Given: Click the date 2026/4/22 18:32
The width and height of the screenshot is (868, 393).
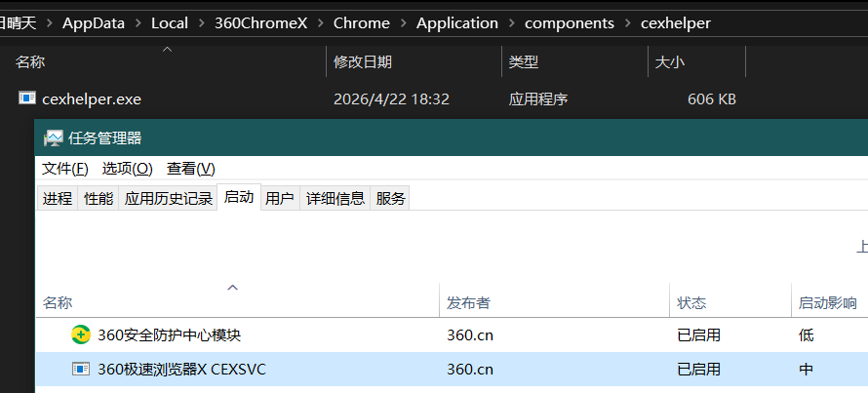Looking at the screenshot, I should coord(391,99).
